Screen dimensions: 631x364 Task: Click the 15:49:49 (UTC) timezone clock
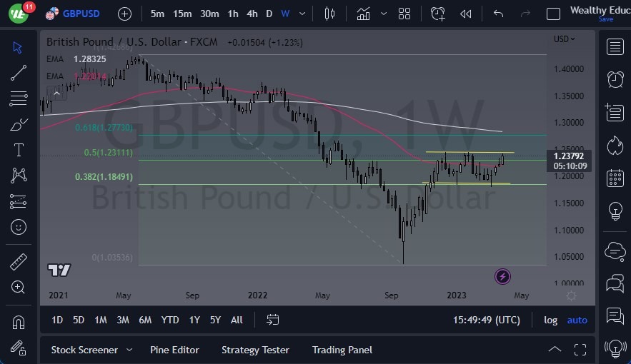point(487,320)
